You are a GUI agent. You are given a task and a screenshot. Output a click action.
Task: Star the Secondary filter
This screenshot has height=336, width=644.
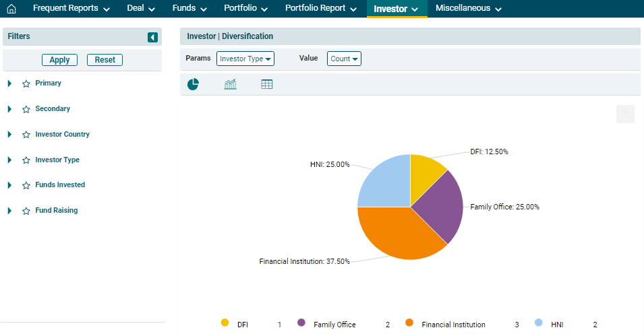26,109
